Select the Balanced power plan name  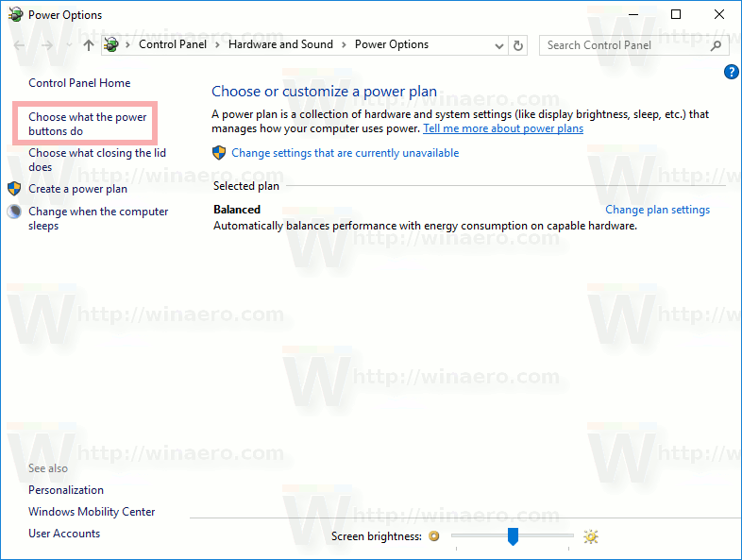pos(237,210)
